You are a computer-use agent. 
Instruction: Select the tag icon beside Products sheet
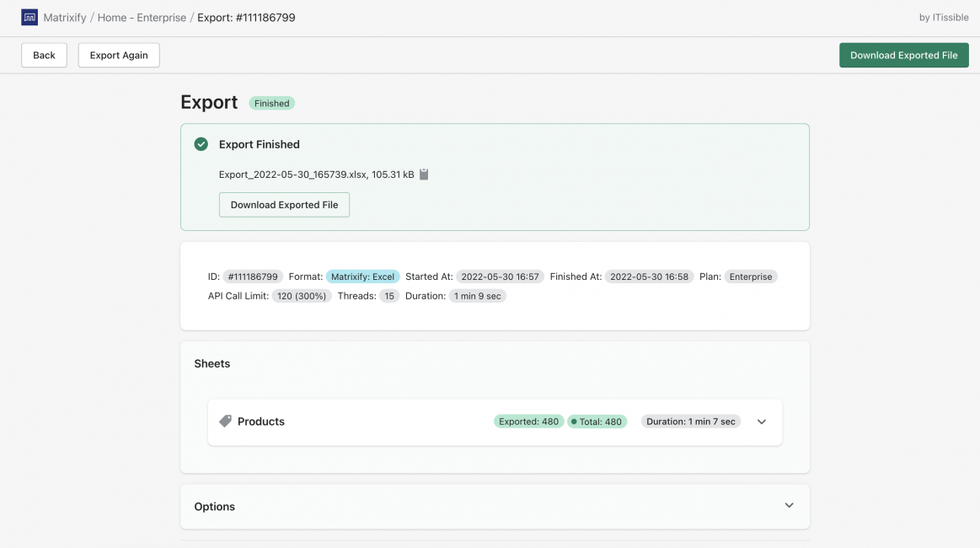[x=224, y=421]
